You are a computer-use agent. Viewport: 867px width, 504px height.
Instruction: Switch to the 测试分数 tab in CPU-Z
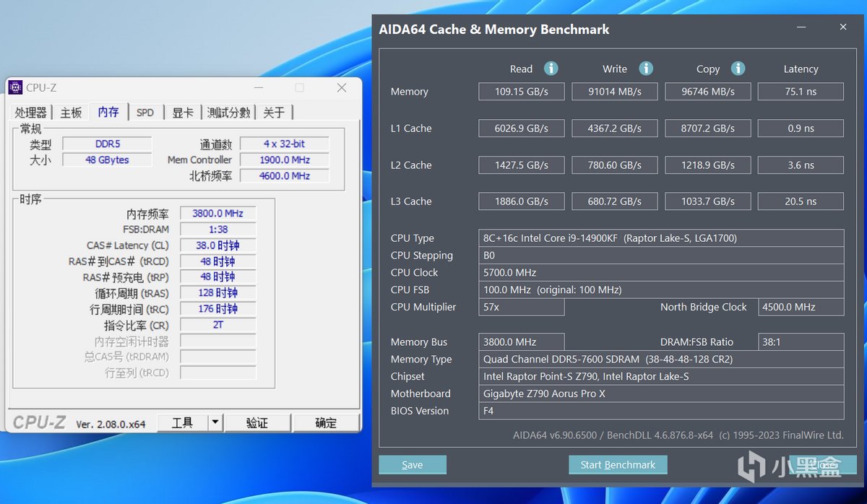(x=228, y=113)
